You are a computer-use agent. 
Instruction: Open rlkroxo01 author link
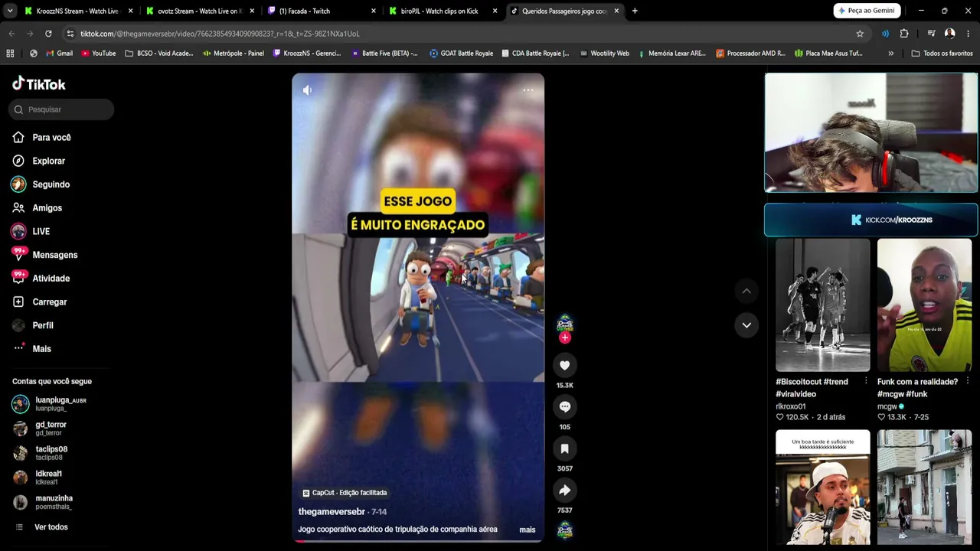click(x=790, y=406)
